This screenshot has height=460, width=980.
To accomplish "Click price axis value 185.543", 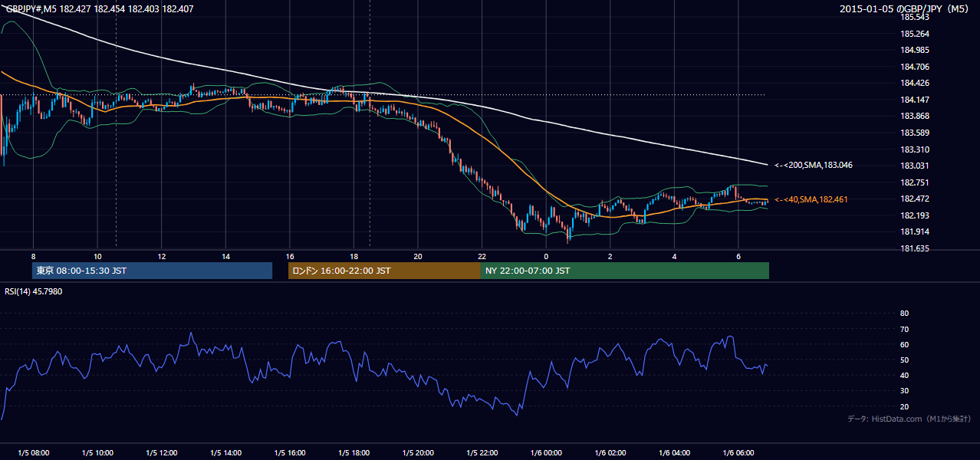I will click(x=914, y=17).
